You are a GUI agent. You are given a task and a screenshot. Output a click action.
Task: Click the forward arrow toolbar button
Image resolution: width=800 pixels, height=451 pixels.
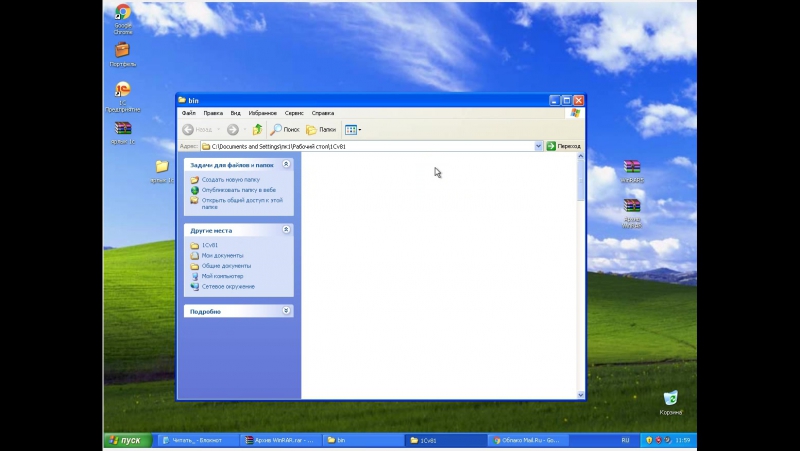(x=233, y=130)
